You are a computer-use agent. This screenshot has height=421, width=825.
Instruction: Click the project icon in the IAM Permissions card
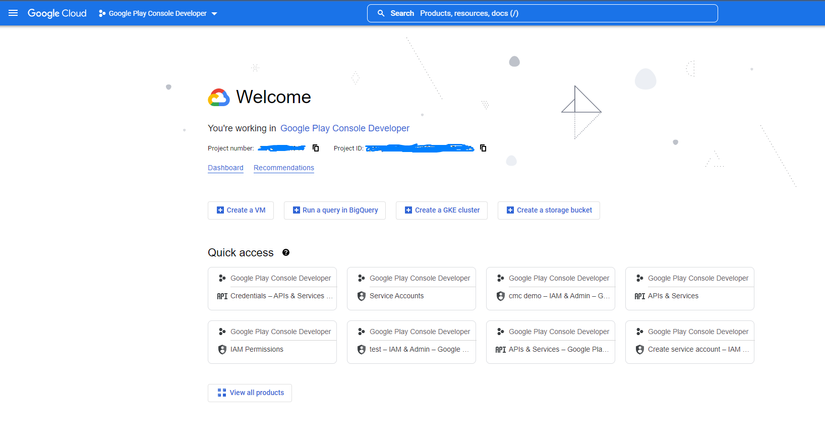(x=222, y=332)
